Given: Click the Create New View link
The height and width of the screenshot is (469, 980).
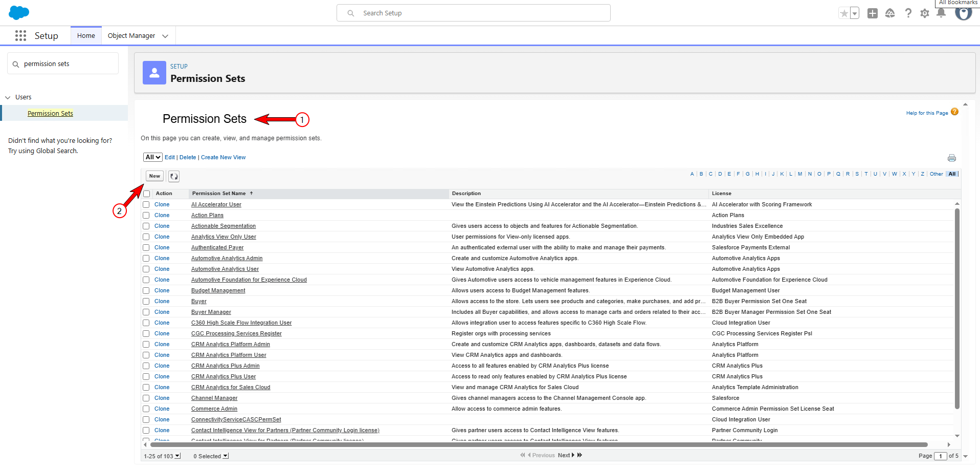Looking at the screenshot, I should click(223, 157).
